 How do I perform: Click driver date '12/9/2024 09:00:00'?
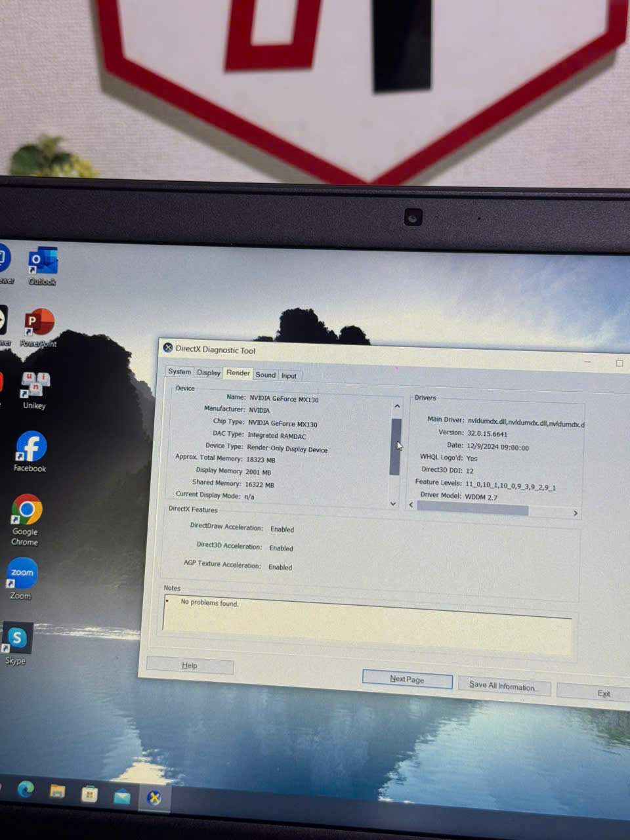[x=497, y=448]
